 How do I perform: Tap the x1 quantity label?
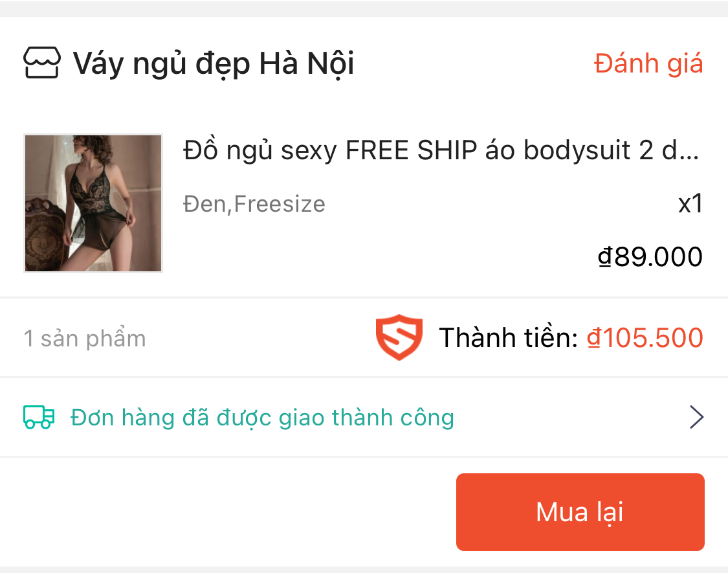point(690,203)
